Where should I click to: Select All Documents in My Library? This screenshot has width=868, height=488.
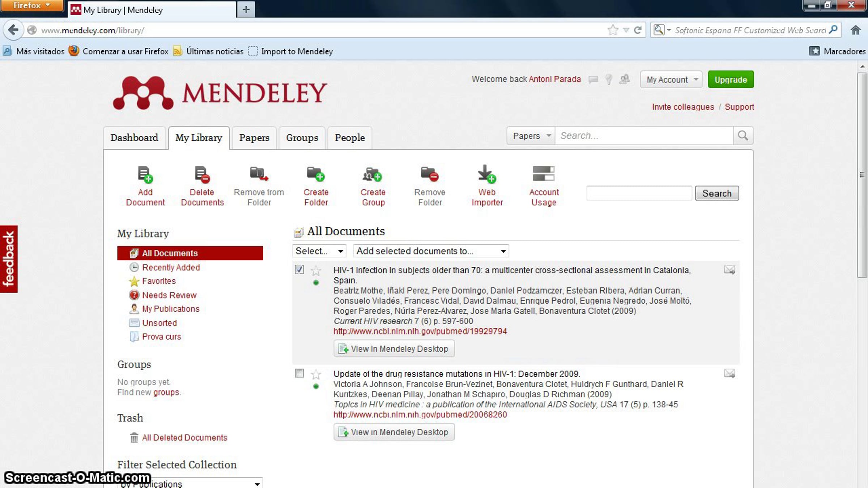[x=190, y=253]
